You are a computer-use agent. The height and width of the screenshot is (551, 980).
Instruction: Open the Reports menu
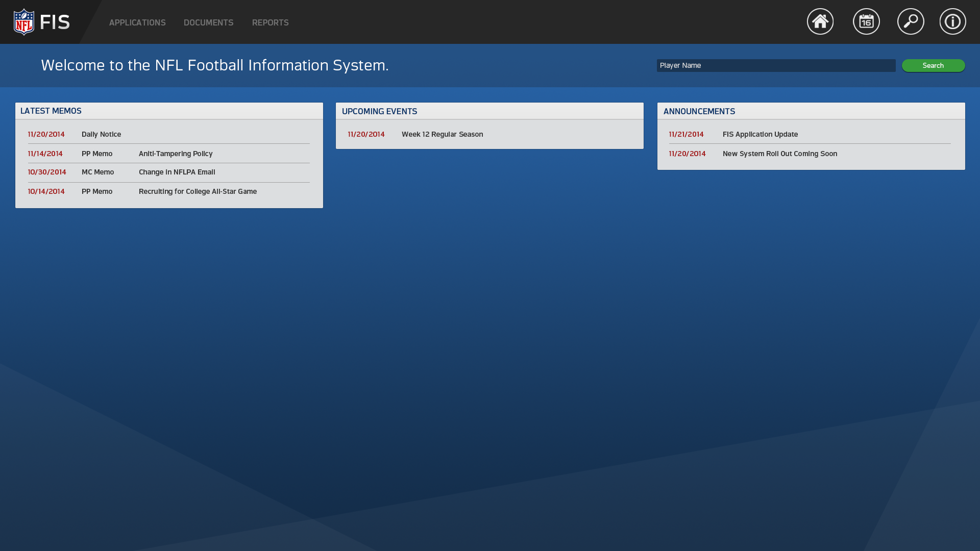(x=270, y=23)
